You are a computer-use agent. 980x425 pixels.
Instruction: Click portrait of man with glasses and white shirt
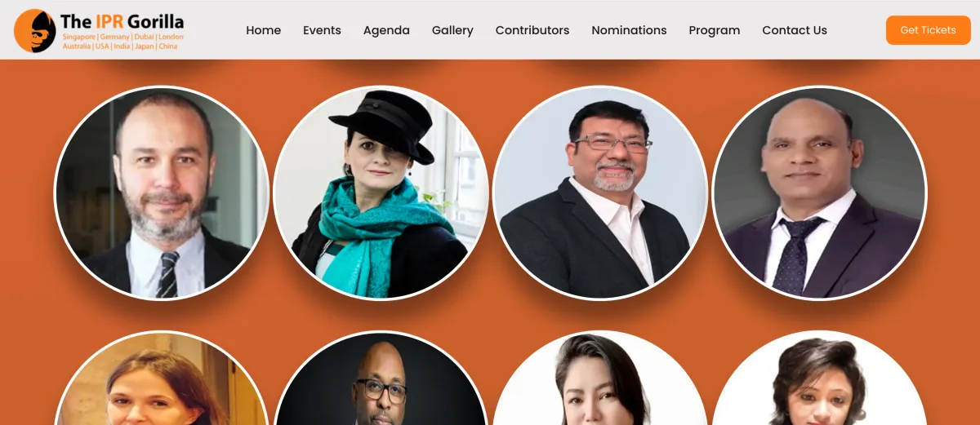tap(600, 193)
